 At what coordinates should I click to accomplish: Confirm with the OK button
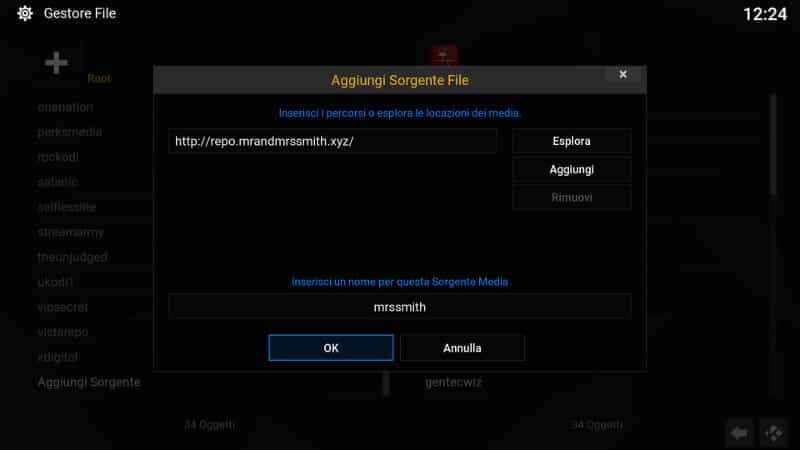coord(331,348)
